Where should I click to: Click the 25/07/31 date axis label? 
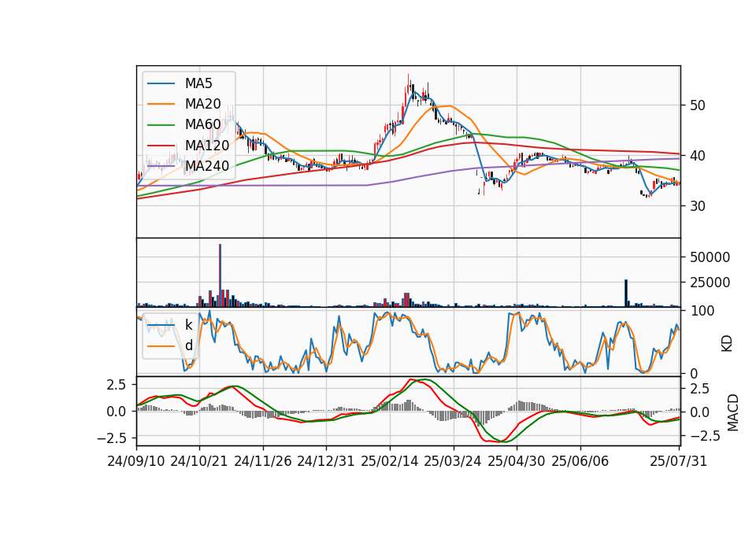tap(678, 461)
